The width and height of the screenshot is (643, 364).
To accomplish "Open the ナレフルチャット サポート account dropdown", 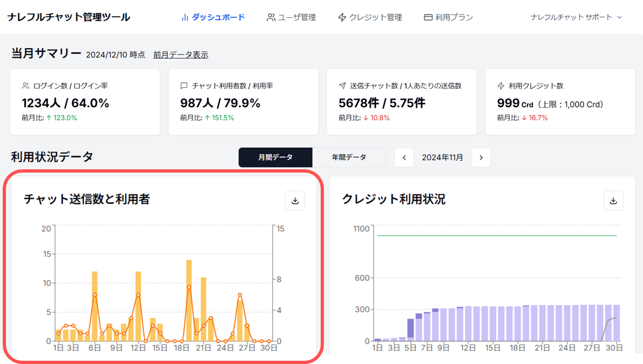I will [576, 17].
